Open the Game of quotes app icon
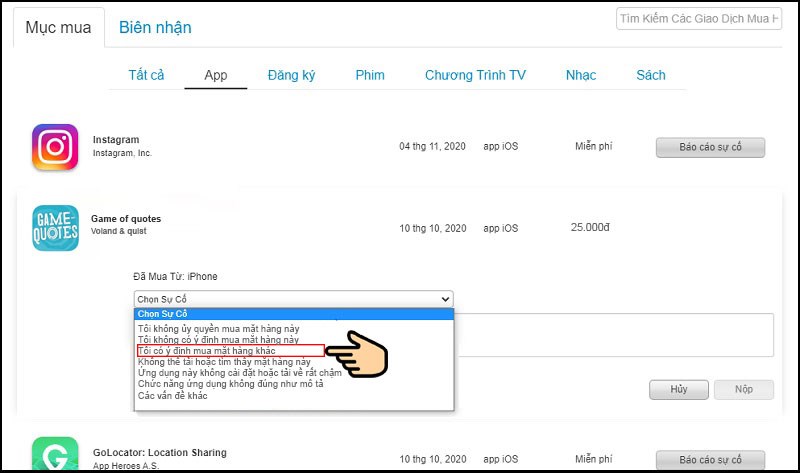Image resolution: width=800 pixels, height=473 pixels. [55, 228]
